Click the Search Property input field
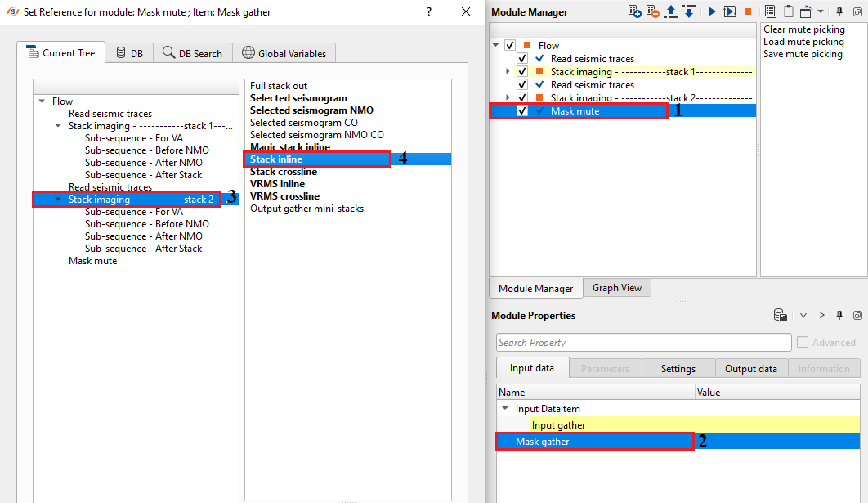 click(x=642, y=343)
